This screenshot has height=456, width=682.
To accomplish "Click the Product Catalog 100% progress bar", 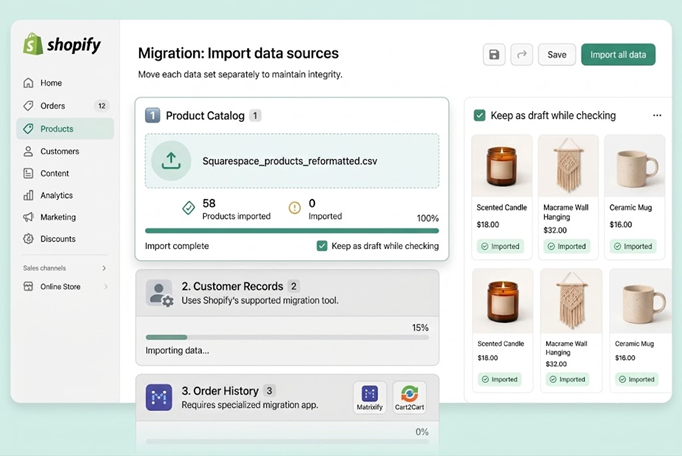I will (x=292, y=231).
